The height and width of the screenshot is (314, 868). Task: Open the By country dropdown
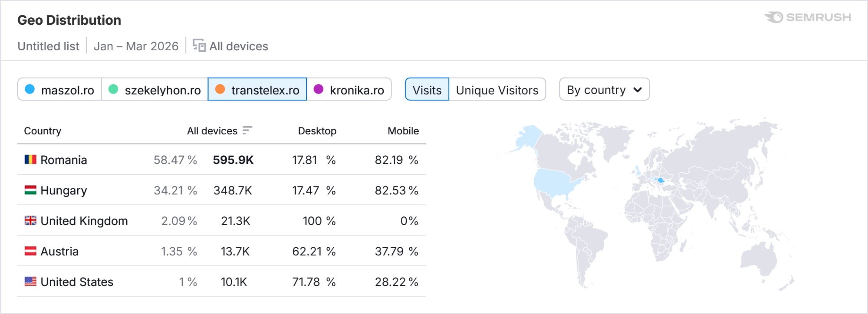(x=604, y=90)
